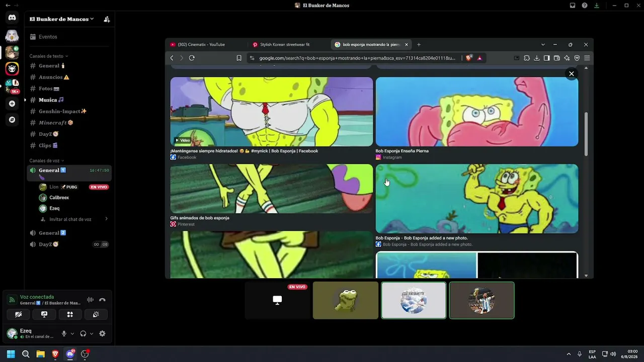Go back in the streamed browser
This screenshot has height=362, width=644.
pos(172,58)
